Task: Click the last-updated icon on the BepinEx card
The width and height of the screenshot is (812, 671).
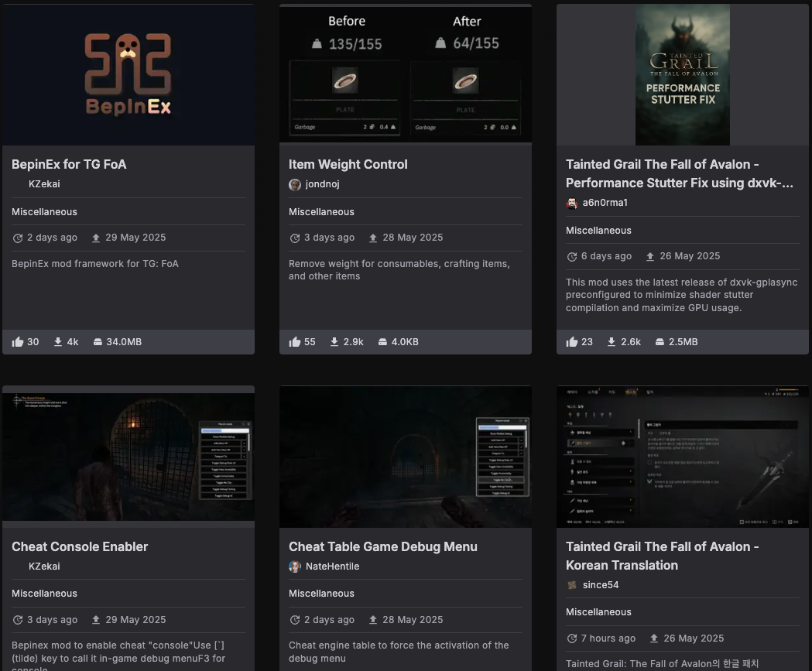Action: [18, 238]
